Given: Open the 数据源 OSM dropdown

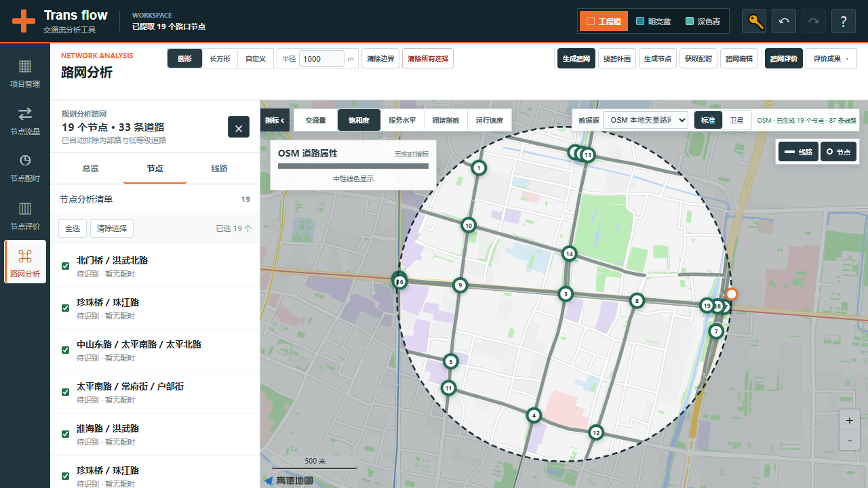Looking at the screenshot, I should (646, 120).
